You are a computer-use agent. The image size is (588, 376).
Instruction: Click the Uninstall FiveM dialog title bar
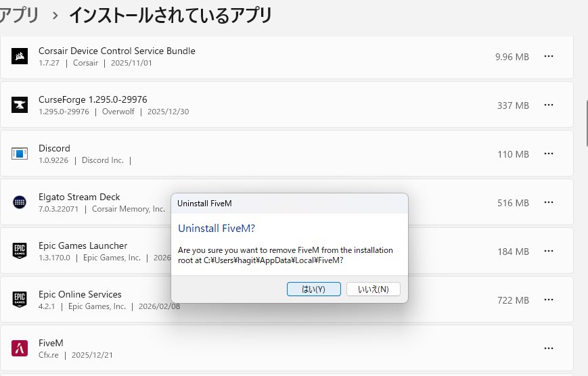pyautogui.click(x=290, y=204)
